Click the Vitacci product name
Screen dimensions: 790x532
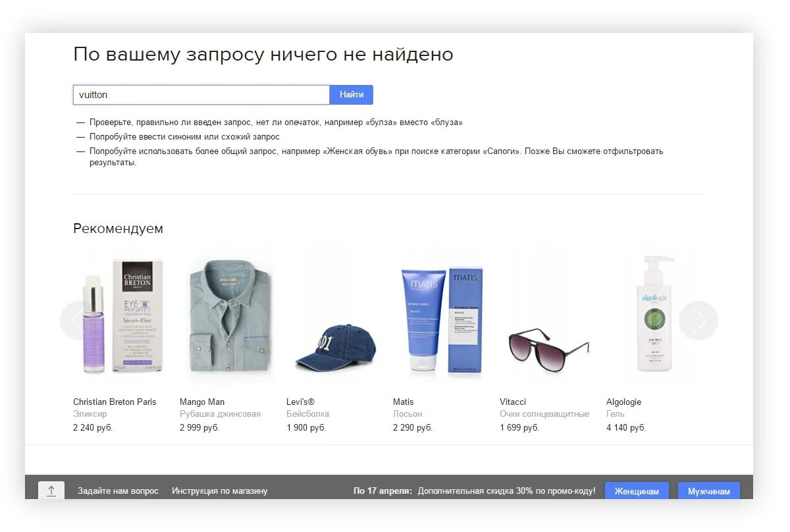(x=513, y=402)
